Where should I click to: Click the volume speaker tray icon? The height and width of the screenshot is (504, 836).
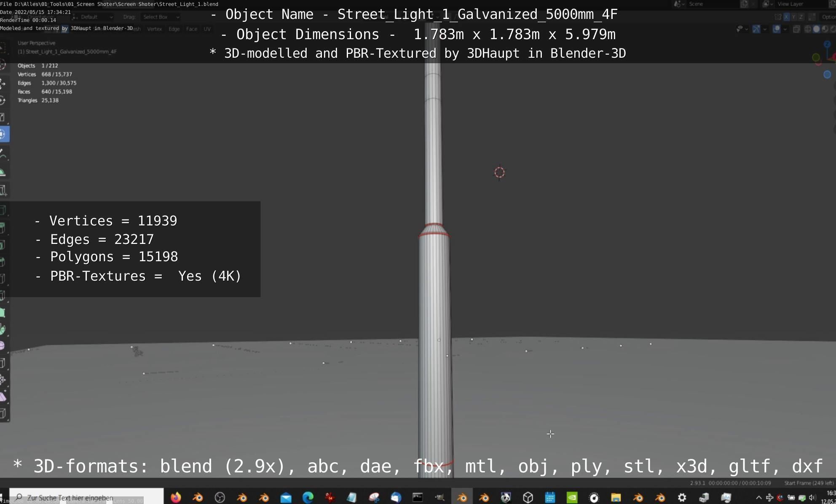point(812,498)
